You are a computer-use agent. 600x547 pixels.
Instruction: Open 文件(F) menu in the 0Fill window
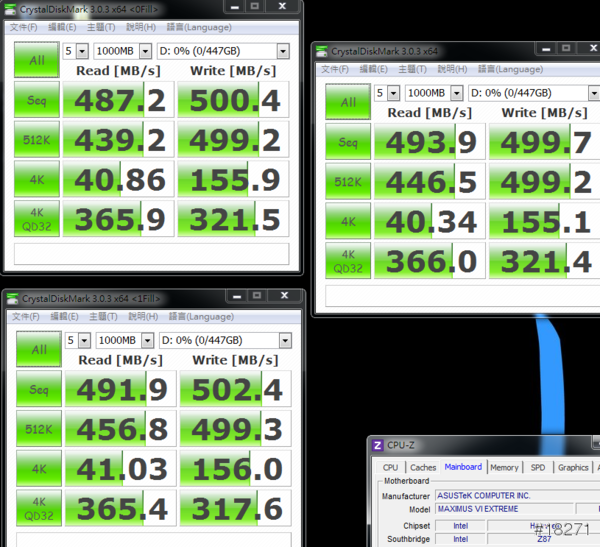coord(24,27)
